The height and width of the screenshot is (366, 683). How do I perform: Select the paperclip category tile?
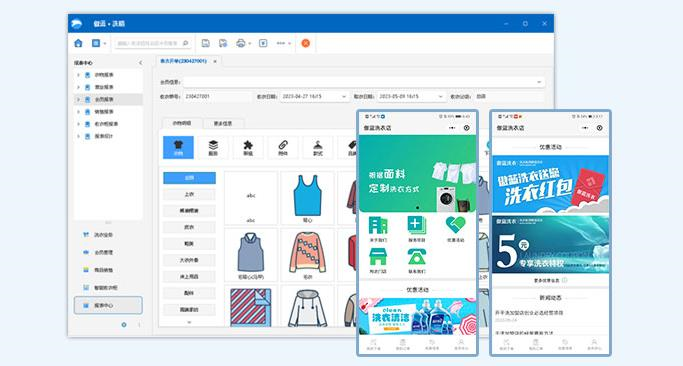tap(283, 147)
